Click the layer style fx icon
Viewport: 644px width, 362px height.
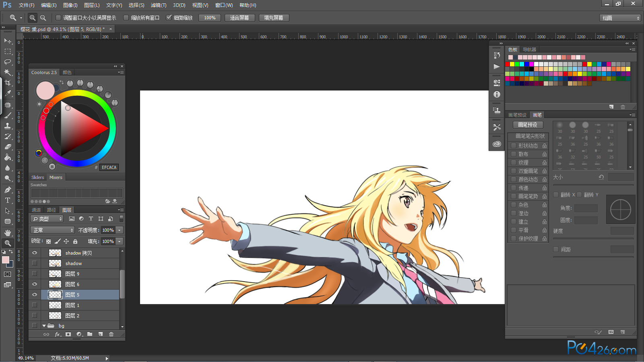[x=58, y=334]
